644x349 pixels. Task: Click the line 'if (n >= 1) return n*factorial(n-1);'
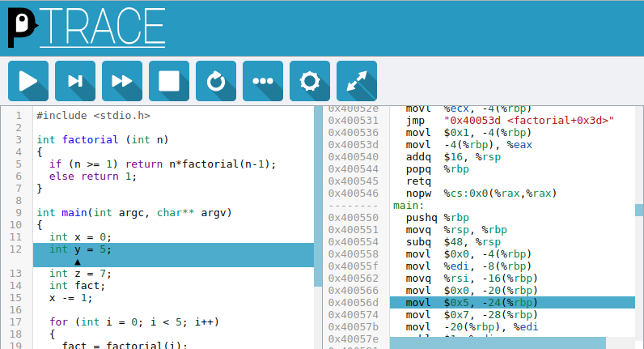(x=163, y=164)
